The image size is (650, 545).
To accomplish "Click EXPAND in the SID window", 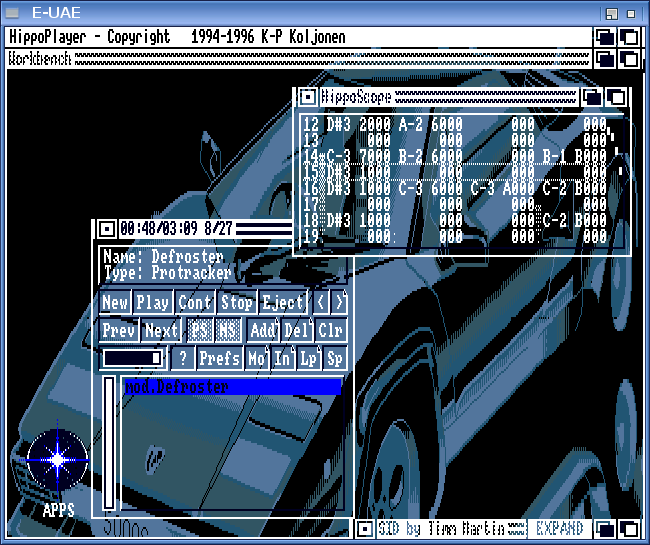I will coord(560,529).
